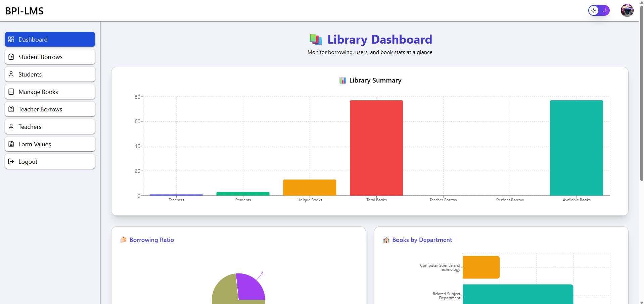
Task: Click the stacked books icon beside Library Dashboard
Action: [x=316, y=40]
